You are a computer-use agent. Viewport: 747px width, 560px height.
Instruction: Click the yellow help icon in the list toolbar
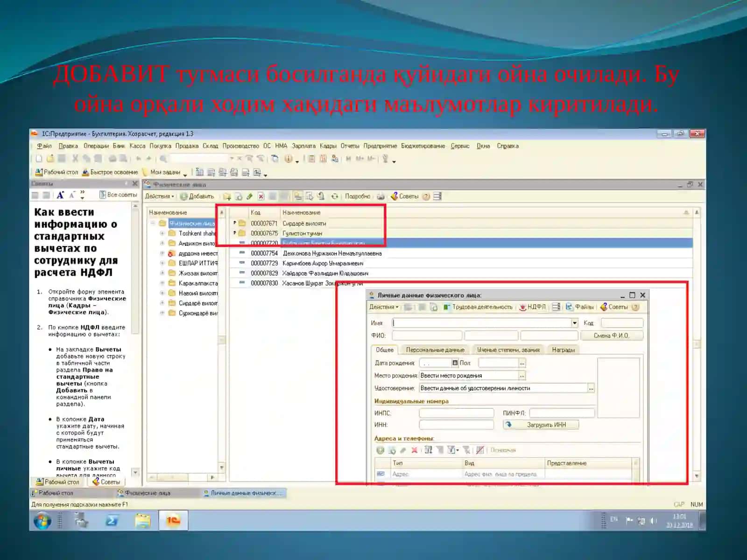[426, 196]
